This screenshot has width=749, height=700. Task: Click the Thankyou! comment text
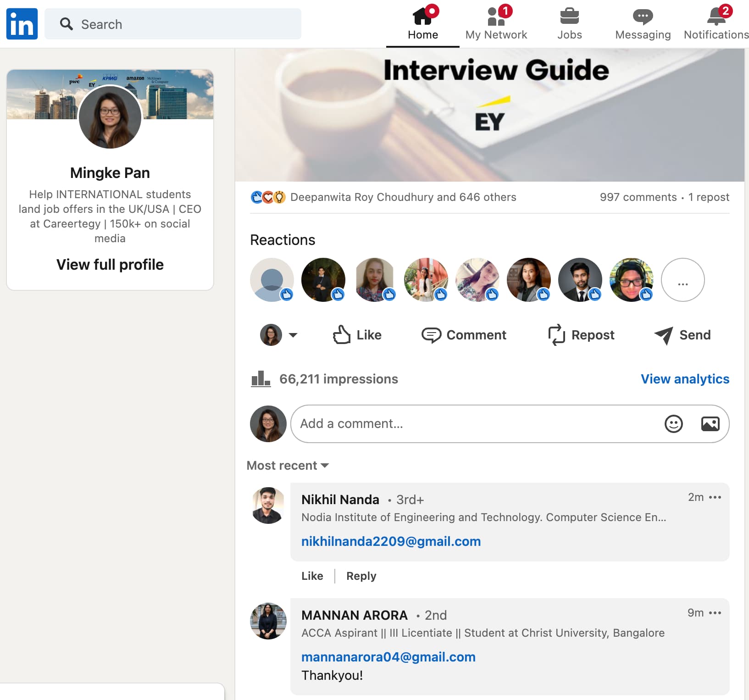[332, 675]
